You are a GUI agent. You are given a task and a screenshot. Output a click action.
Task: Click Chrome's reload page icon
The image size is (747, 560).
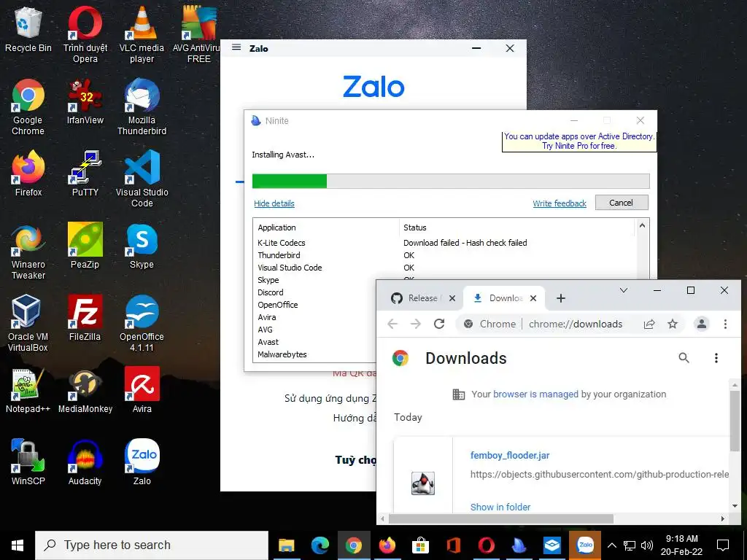tap(439, 324)
